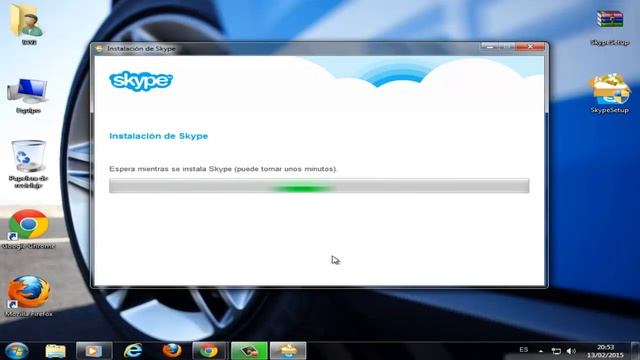This screenshot has height=360, width=640.
Task: Click the Show desktop strip at the taskbar's end
Action: pos(635,351)
